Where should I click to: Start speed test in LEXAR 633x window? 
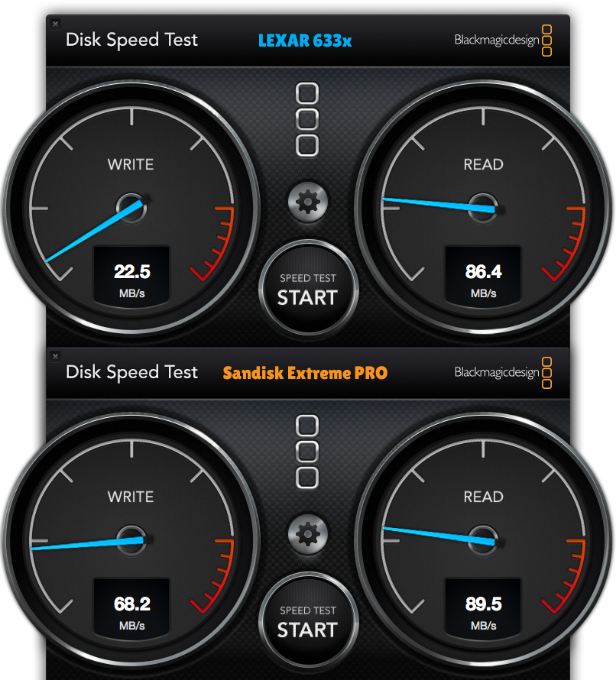click(x=308, y=290)
